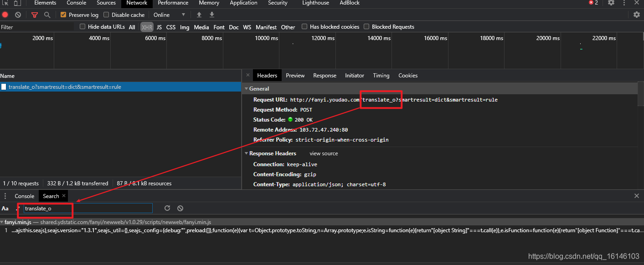Viewport: 644px width, 265px height.
Task: Open search match on line 1
Action: pos(322,230)
